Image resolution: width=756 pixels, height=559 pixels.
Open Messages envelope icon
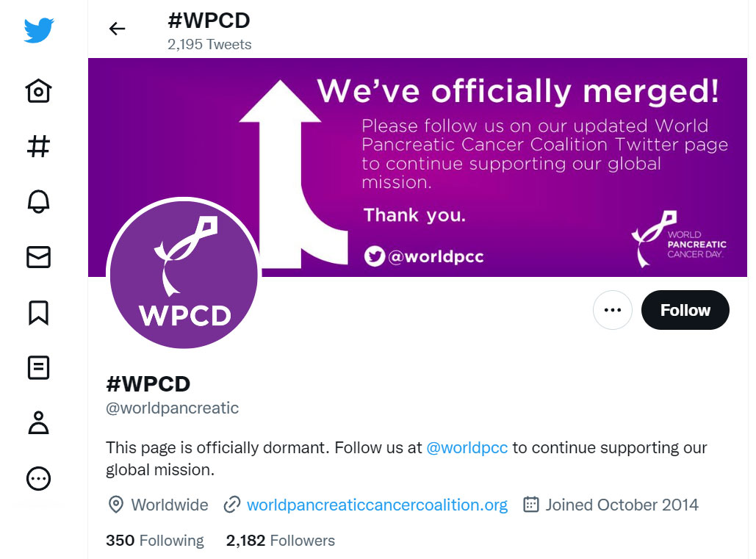point(38,257)
